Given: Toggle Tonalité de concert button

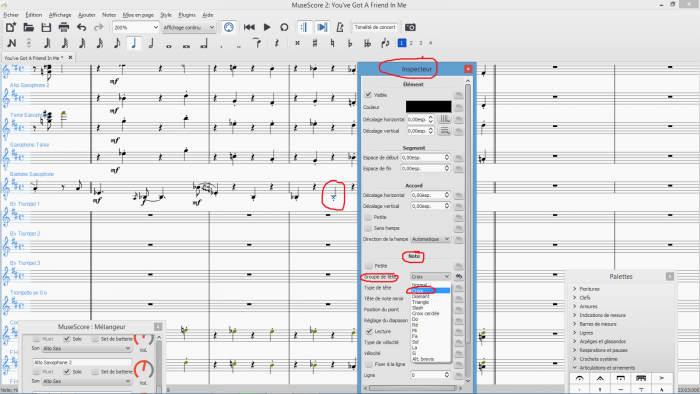Looking at the screenshot, I should tap(375, 27).
